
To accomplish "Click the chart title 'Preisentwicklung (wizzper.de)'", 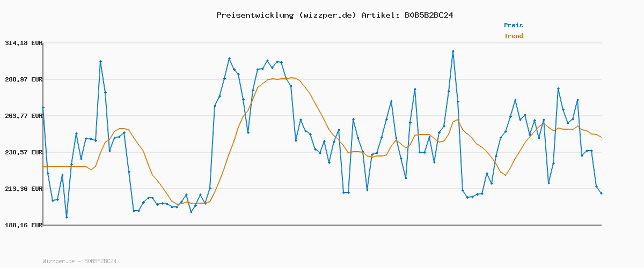I will click(x=286, y=15).
